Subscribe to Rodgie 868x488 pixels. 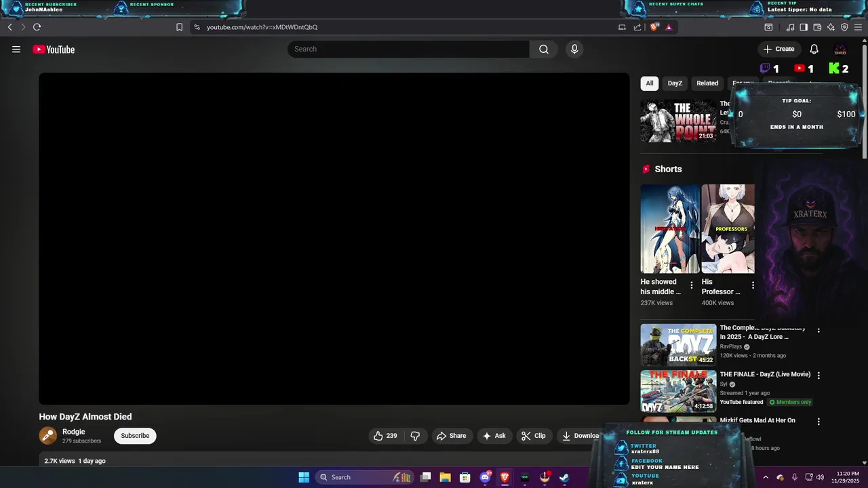coord(135,436)
